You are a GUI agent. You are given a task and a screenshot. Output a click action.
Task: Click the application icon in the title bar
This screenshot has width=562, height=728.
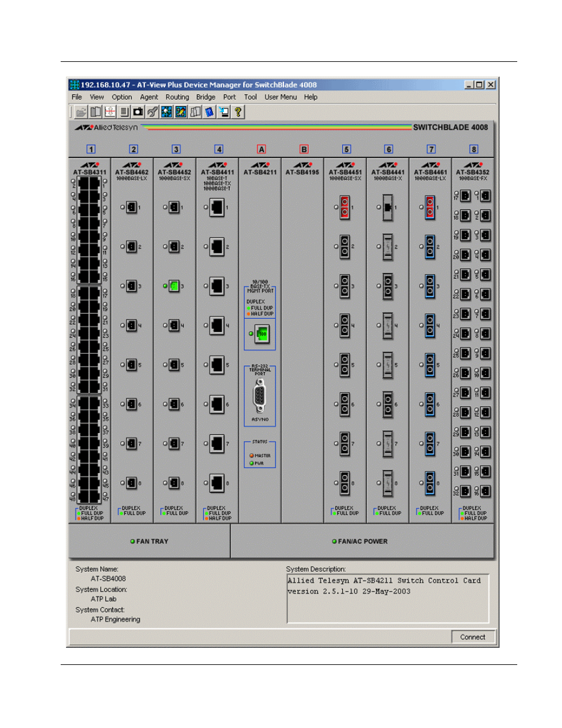74,85
